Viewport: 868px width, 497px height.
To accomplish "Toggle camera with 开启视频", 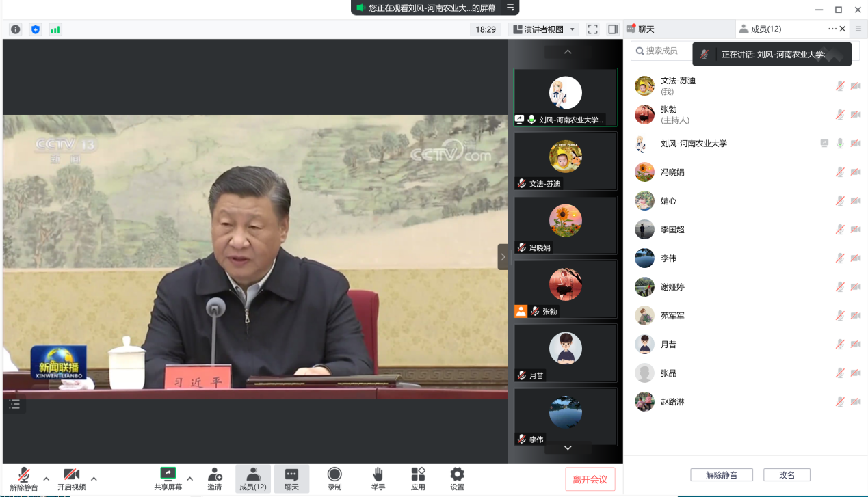I will (71, 479).
